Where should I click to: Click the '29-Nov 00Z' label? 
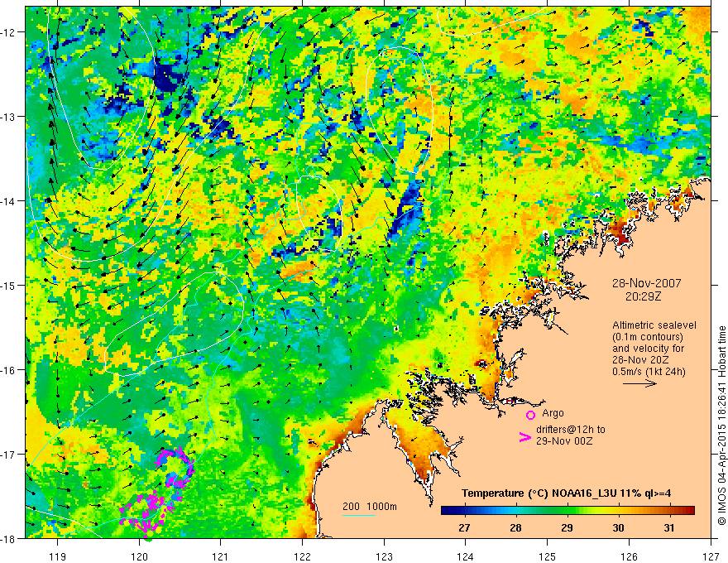pyautogui.click(x=564, y=440)
